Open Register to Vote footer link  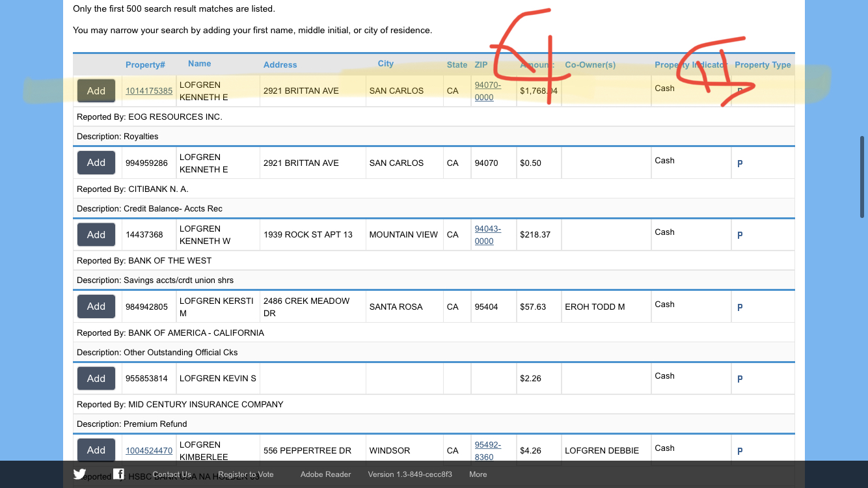tap(246, 474)
